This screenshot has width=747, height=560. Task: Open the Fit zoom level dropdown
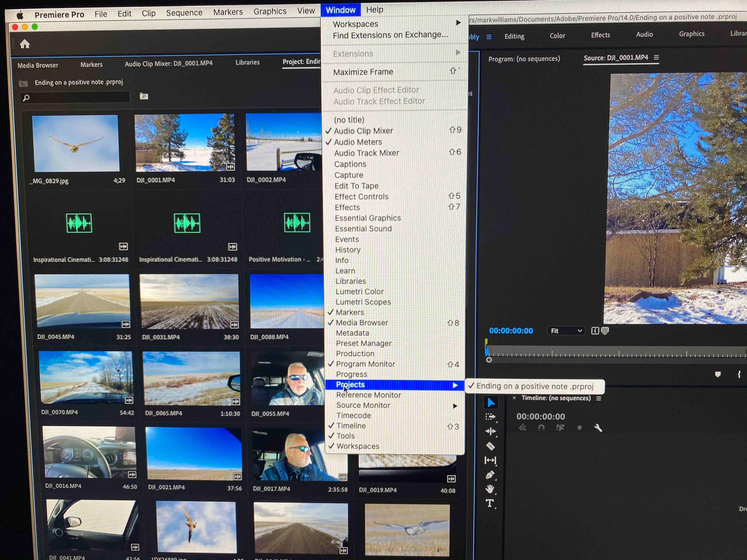[566, 331]
